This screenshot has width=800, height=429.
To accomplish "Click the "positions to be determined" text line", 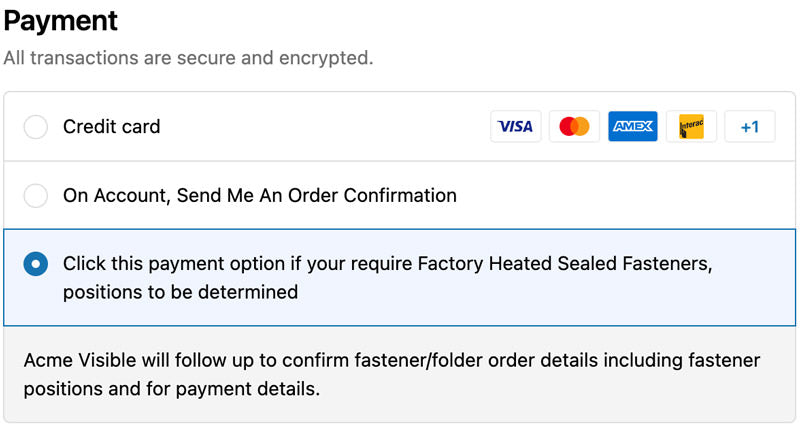I will pos(181,293).
